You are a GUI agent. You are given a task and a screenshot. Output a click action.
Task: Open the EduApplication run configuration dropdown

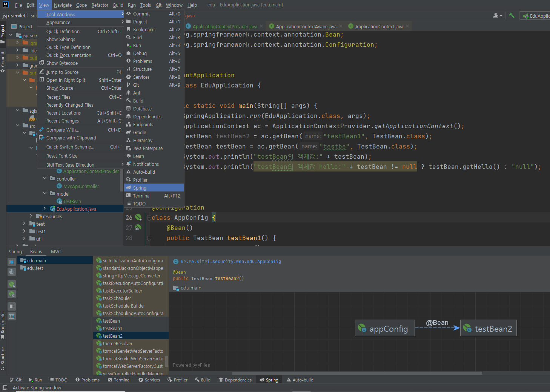point(536,16)
